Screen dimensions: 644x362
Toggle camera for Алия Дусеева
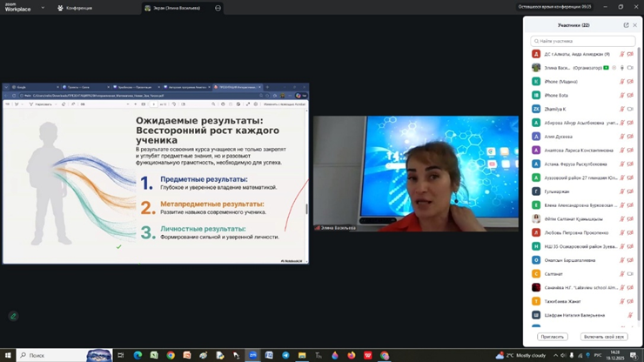coord(630,137)
